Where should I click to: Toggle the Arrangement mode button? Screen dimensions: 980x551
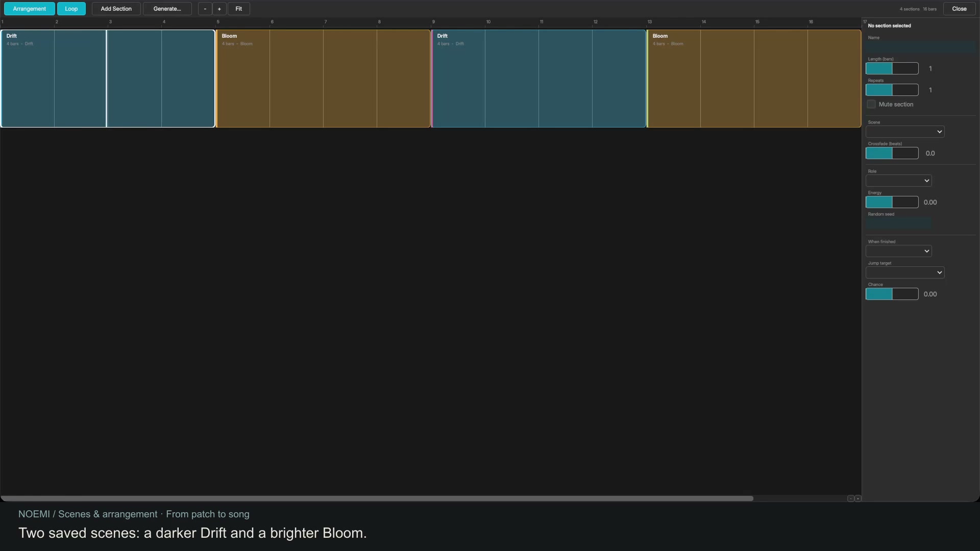coord(30,9)
